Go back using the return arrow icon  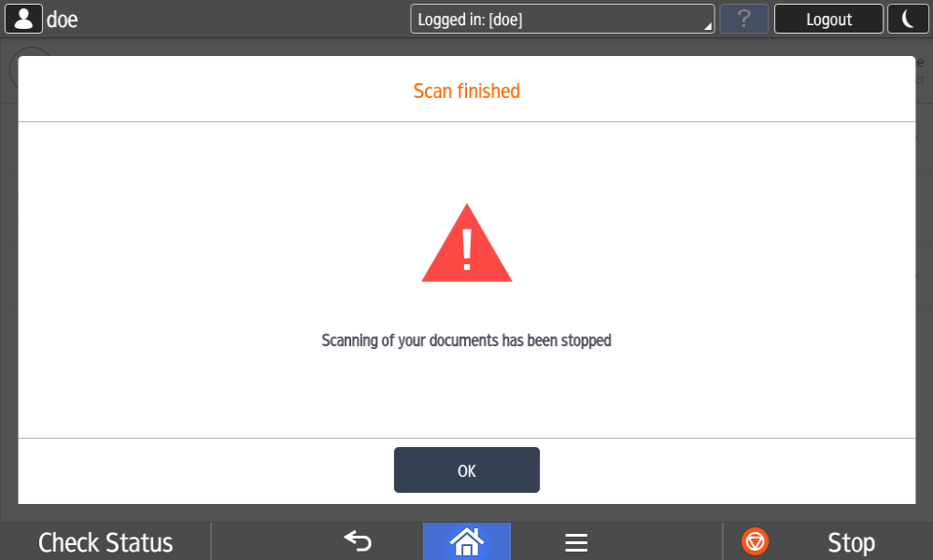[358, 541]
